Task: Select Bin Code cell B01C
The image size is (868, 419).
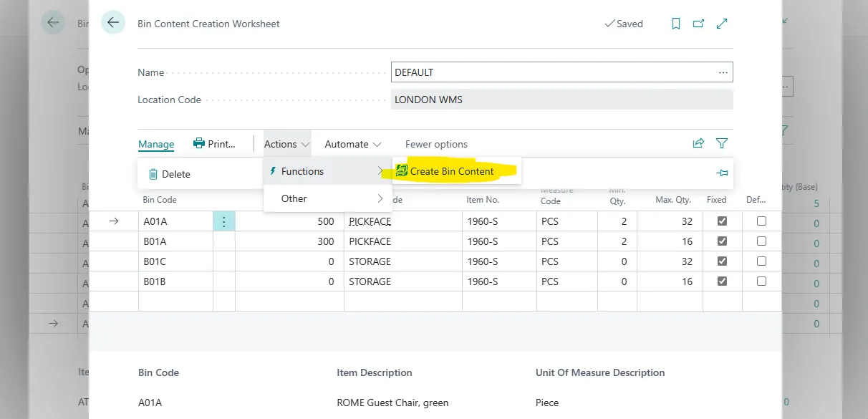Action: click(175, 261)
